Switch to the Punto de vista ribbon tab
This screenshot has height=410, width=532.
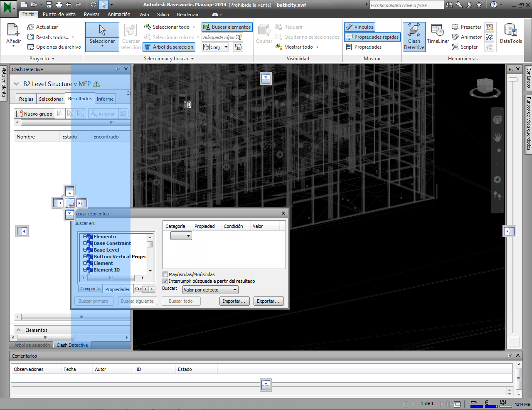pos(59,15)
